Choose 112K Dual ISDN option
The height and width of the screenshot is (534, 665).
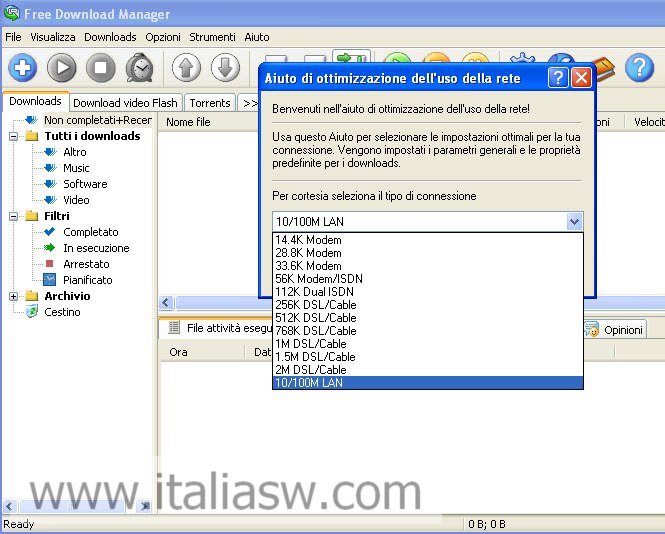428,291
